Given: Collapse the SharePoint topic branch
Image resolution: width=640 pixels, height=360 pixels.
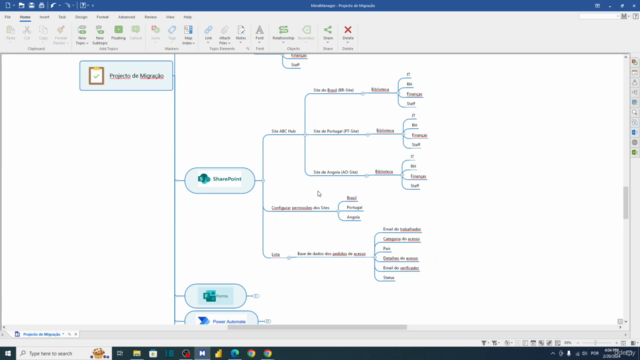Looking at the screenshot, I should [x=263, y=180].
